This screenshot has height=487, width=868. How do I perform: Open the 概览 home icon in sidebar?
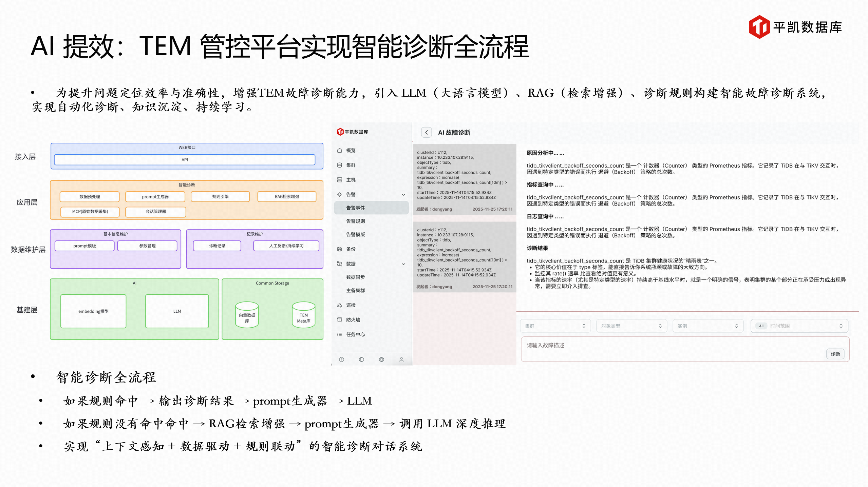[x=339, y=150]
